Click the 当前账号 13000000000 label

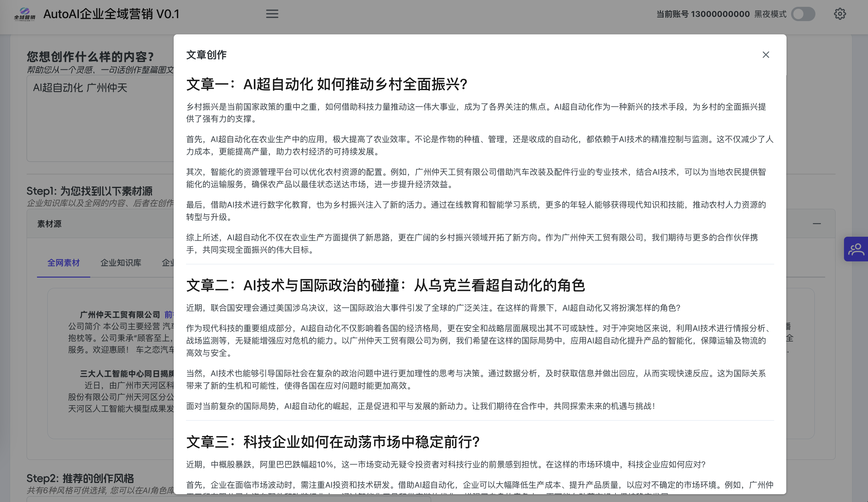point(703,14)
